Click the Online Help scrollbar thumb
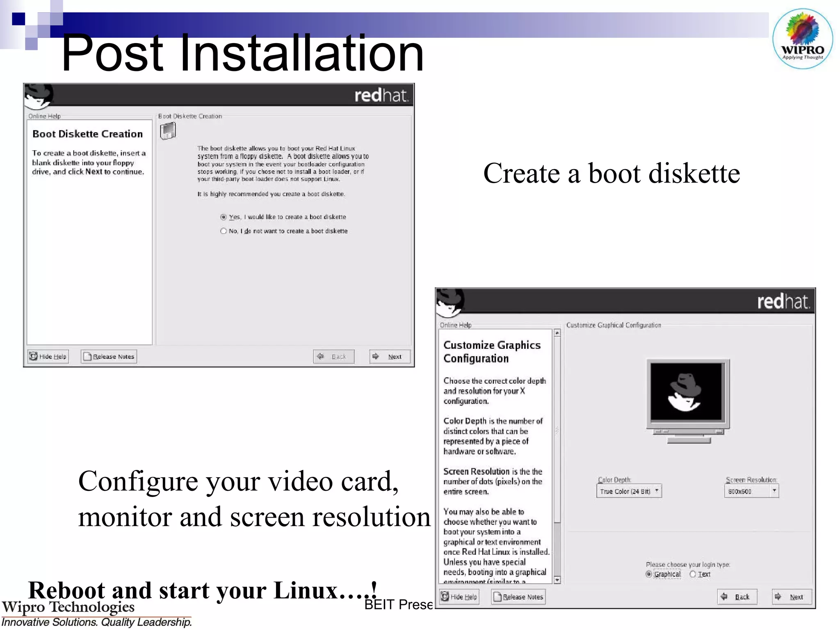Viewport: 840px width, 630px height. point(557,430)
